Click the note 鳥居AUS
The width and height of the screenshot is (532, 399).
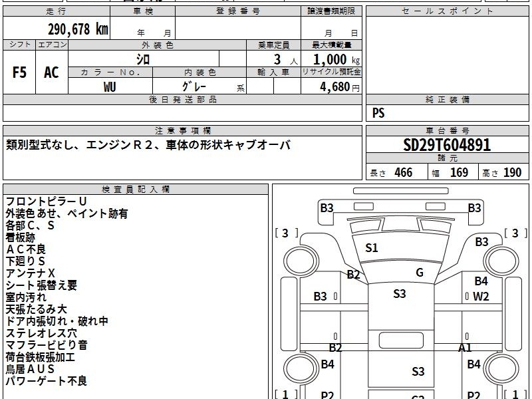tap(30, 369)
